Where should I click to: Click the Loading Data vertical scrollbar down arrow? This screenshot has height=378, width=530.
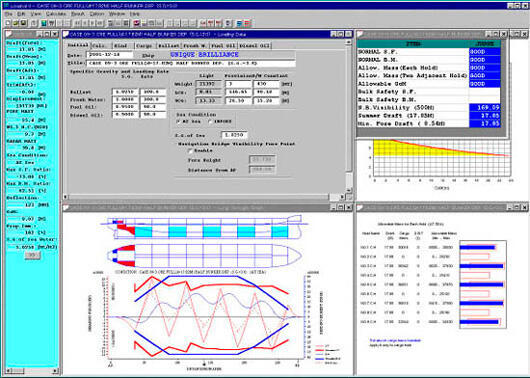point(348,190)
